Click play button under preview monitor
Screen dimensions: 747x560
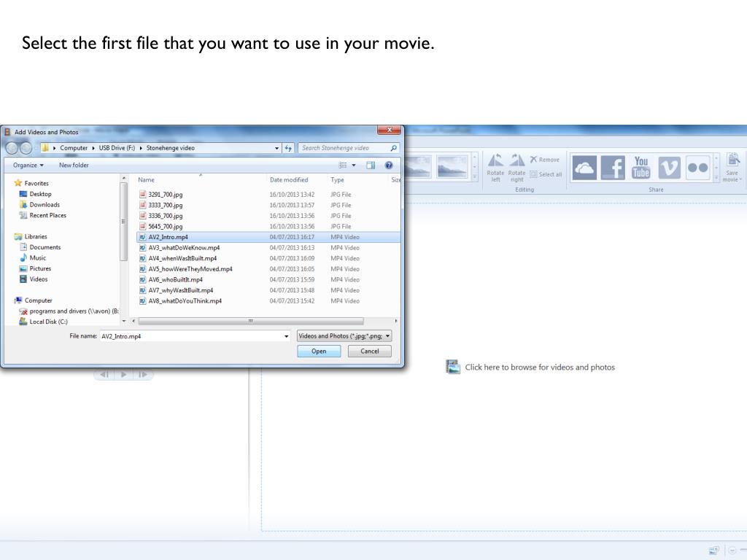(123, 374)
